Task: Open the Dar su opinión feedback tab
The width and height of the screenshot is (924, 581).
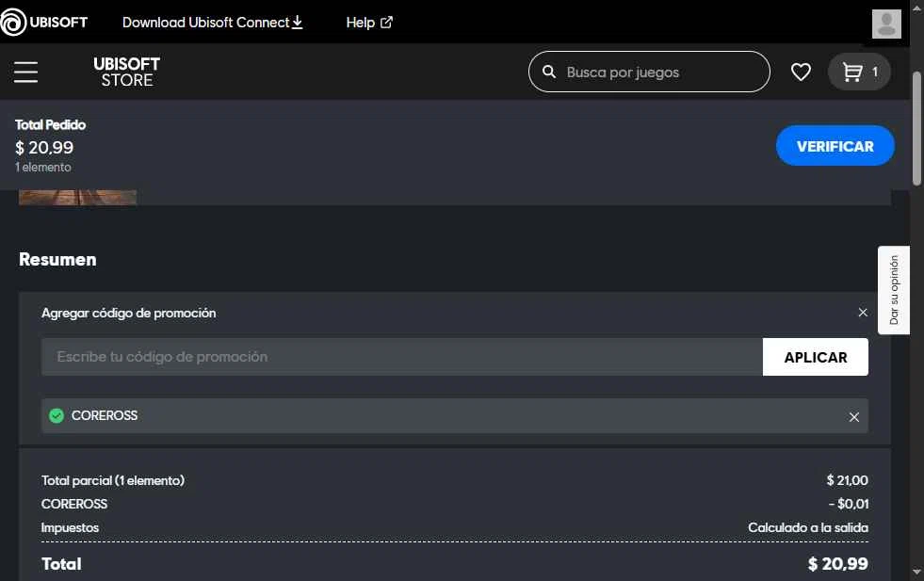Action: pyautogui.click(x=893, y=290)
